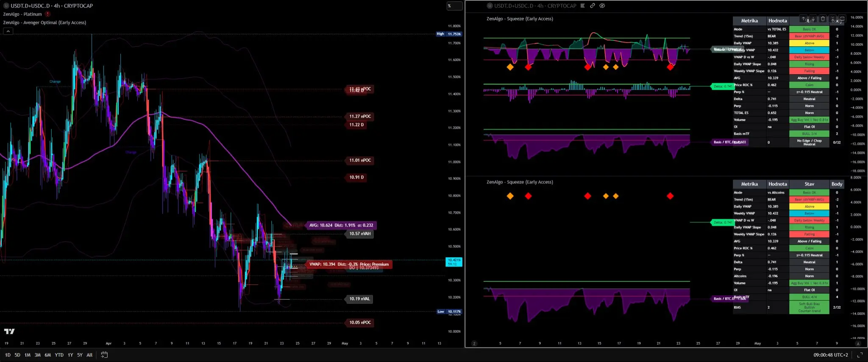Click the right chart symbol title USDT.D+USDC.D
The height and width of the screenshot is (362, 868).
tap(514, 6)
